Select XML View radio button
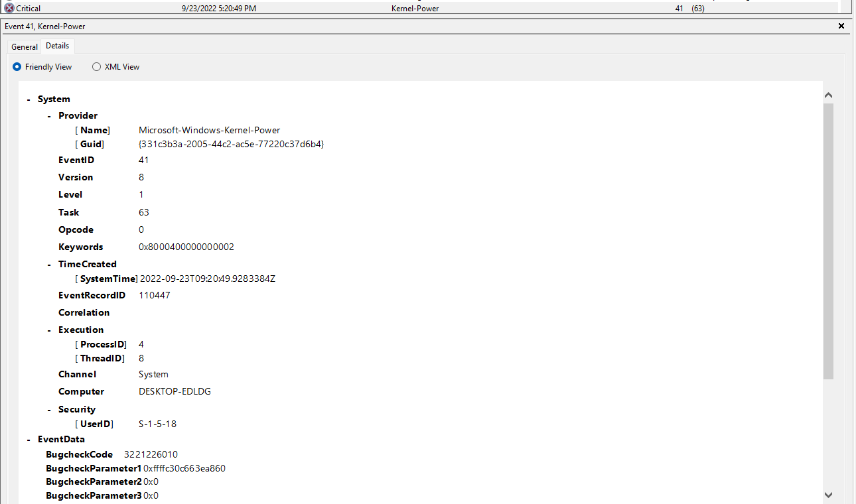This screenshot has height=504, width=856. (96, 67)
